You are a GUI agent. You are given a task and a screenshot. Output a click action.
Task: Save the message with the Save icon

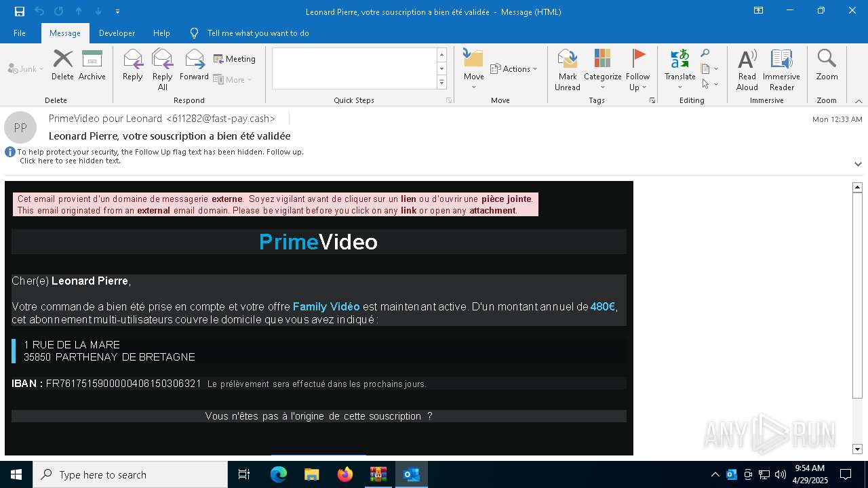(x=19, y=12)
